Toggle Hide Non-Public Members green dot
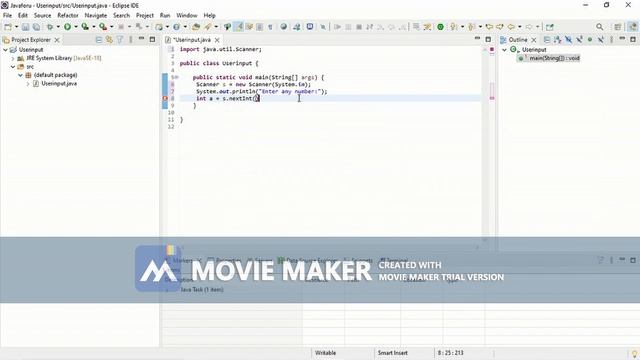The height and width of the screenshot is (360, 640). 590,40
